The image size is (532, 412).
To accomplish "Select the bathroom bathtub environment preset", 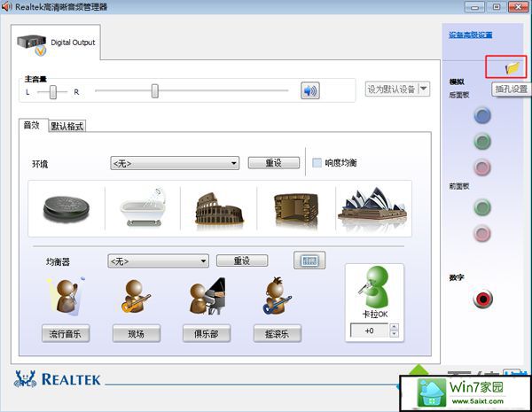I will click(x=143, y=206).
